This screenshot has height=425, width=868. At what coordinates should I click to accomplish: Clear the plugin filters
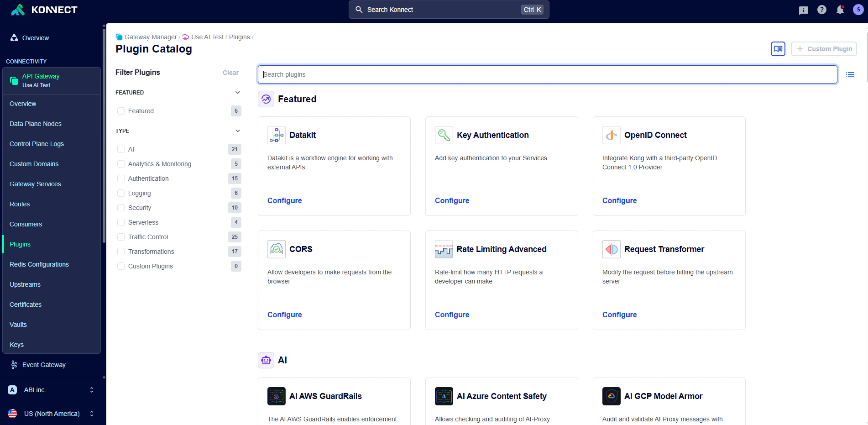[230, 73]
